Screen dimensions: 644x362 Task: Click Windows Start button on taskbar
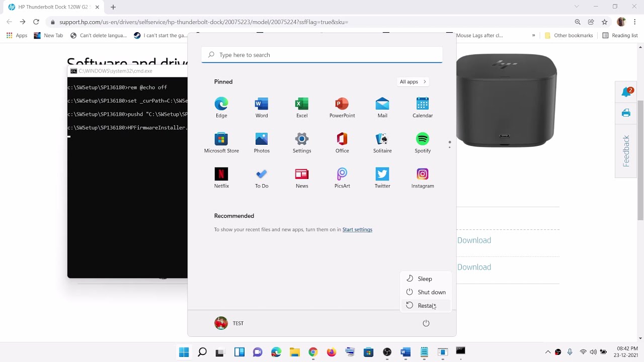(x=184, y=352)
